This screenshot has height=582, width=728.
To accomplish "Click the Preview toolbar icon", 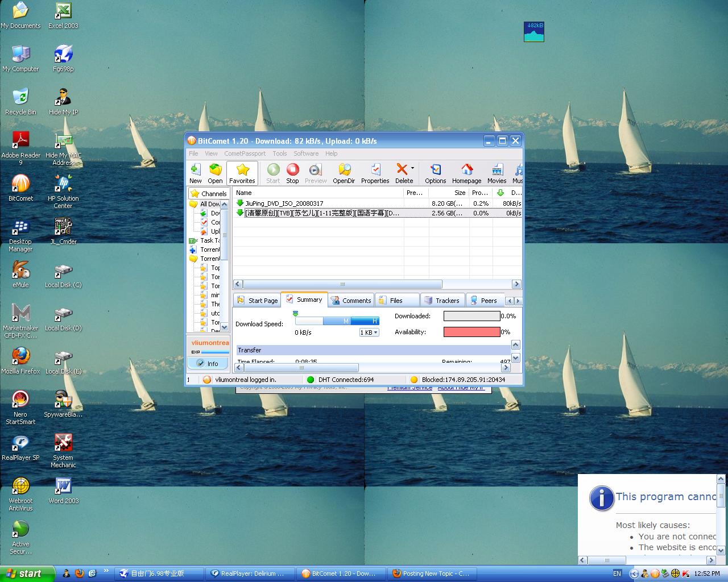I will [x=316, y=173].
